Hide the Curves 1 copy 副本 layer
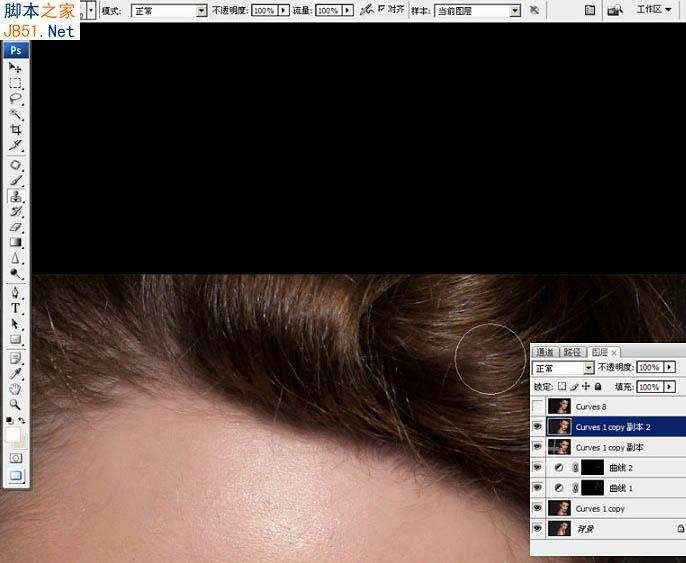Image resolution: width=686 pixels, height=563 pixels. click(x=538, y=447)
